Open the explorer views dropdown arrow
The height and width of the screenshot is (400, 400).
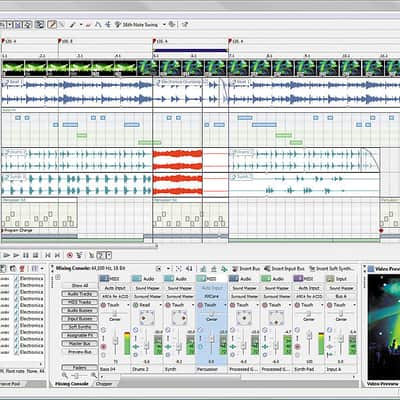42,268
